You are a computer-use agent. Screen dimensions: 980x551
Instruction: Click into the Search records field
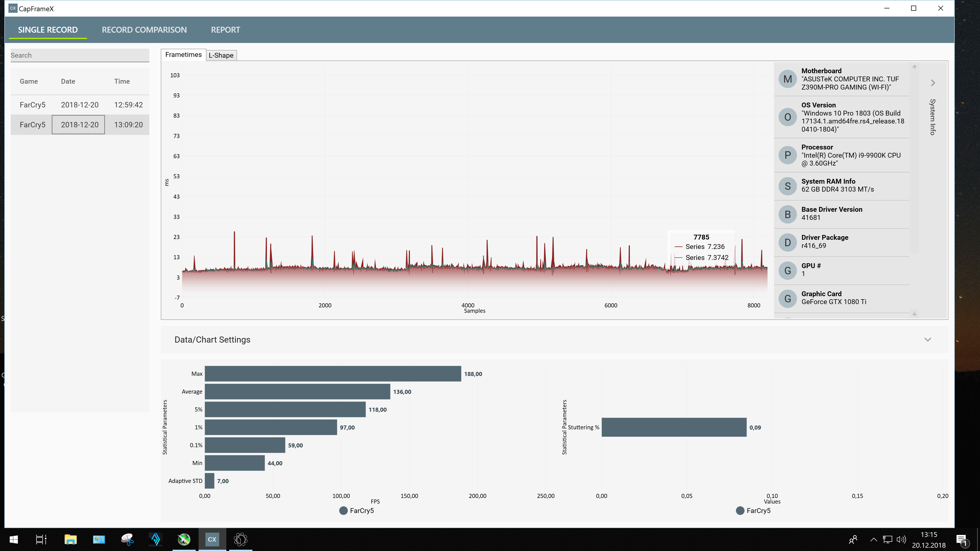coord(80,56)
